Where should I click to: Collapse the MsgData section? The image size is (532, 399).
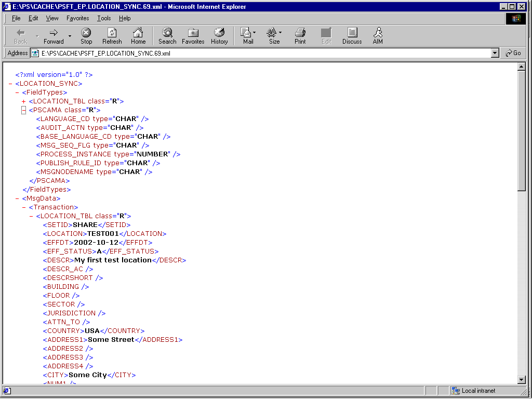(16, 198)
